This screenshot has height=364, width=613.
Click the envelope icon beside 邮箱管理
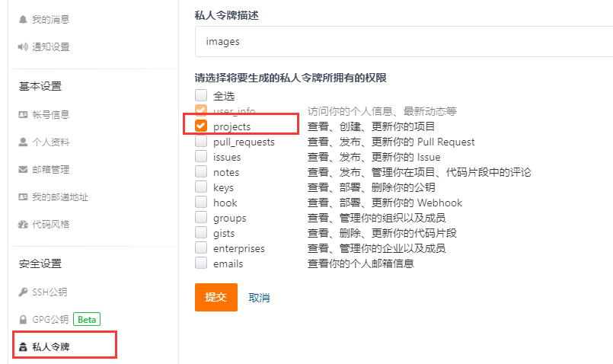click(23, 169)
